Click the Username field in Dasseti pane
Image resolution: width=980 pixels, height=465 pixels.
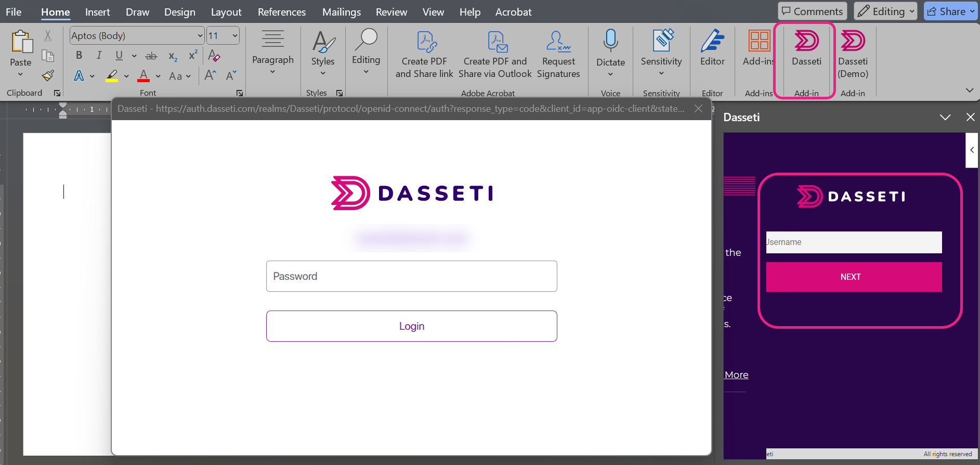pyautogui.click(x=854, y=242)
